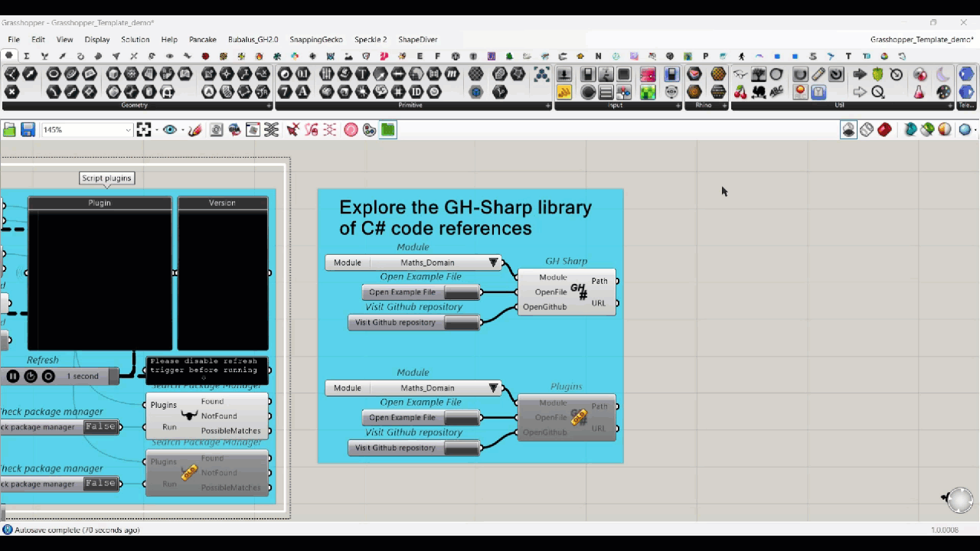
Task: Select the Sketch marker pen icon
Action: pyautogui.click(x=195, y=130)
